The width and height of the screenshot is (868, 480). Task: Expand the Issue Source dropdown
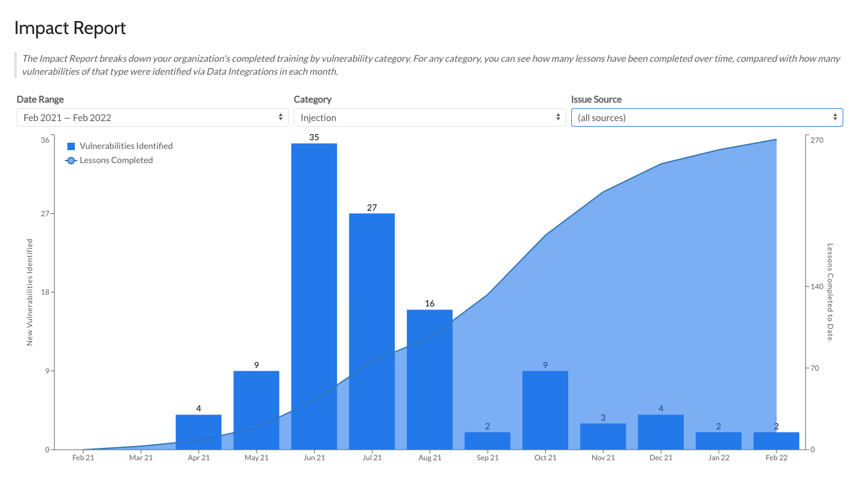[x=707, y=117]
